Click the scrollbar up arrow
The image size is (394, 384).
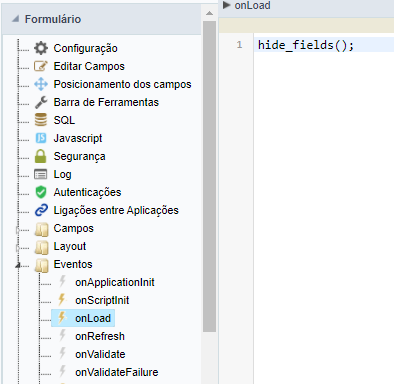[x=209, y=13]
